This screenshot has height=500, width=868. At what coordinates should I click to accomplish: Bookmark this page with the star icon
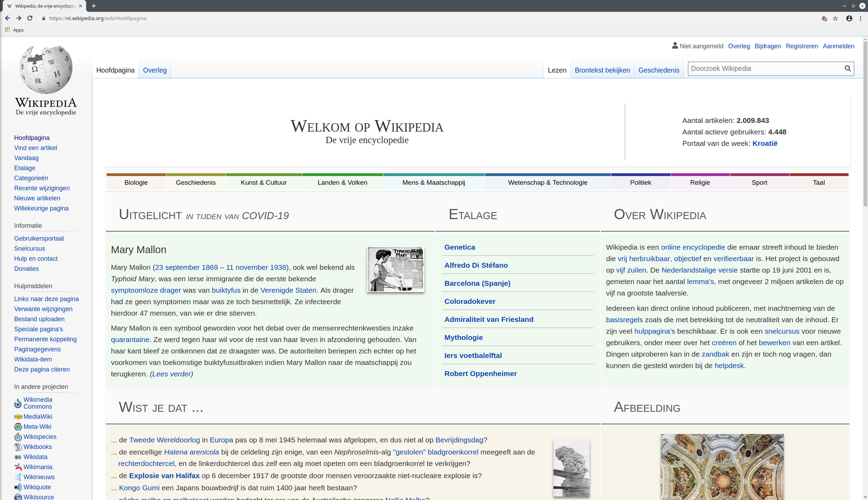pyautogui.click(x=835, y=19)
